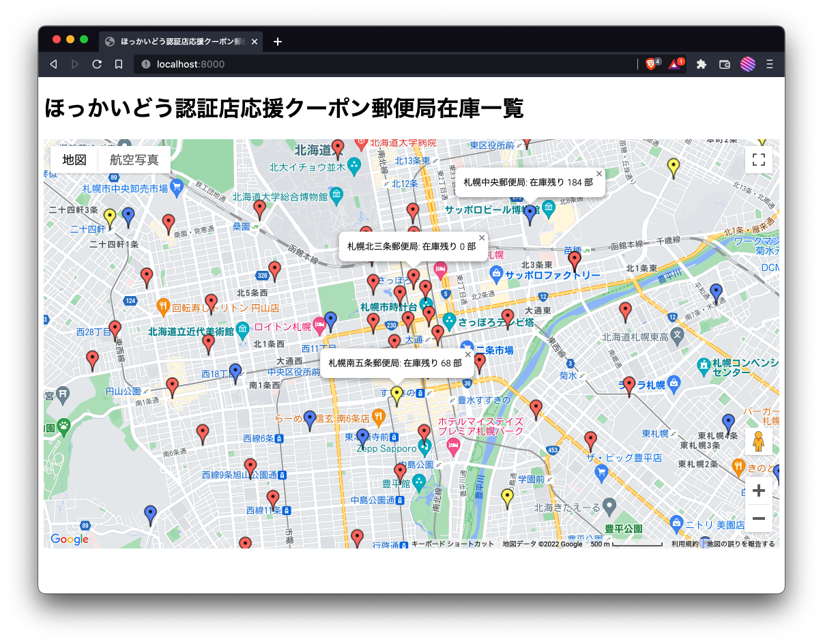Click the yellow marker under 札幌南五条郵便局 popup

pos(396,396)
